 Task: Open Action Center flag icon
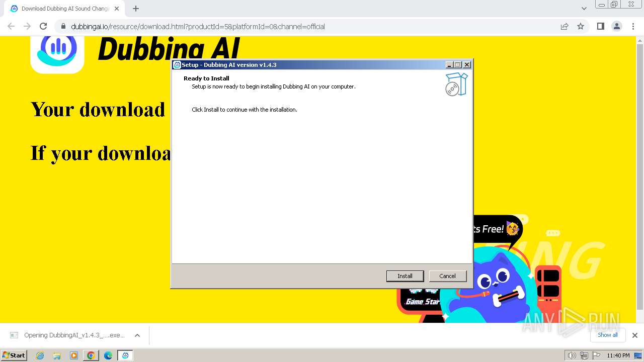(x=595, y=355)
